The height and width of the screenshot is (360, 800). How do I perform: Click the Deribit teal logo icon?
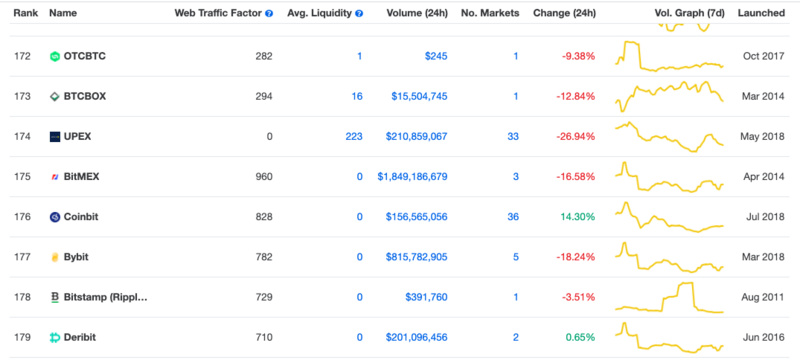pos(55,338)
